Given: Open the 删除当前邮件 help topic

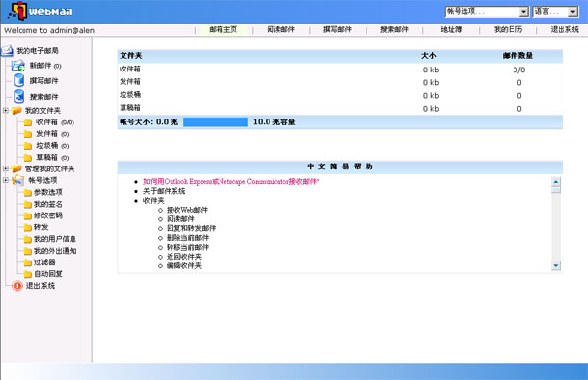Looking at the screenshot, I should click(187, 238).
